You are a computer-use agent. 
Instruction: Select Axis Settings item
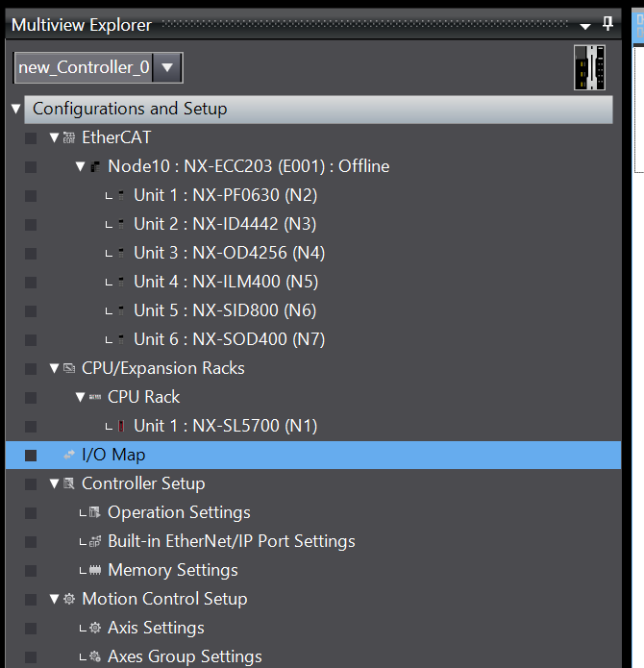click(x=156, y=628)
